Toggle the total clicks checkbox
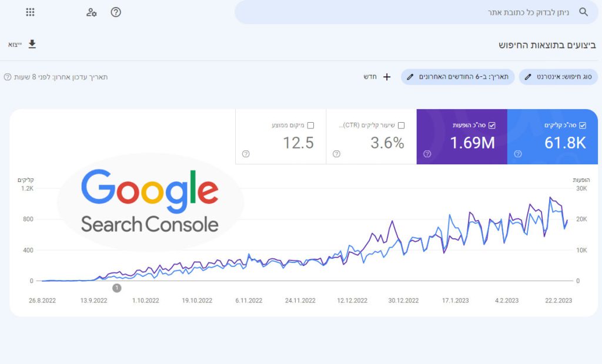Screen dimensions: 602x364 coord(583,125)
